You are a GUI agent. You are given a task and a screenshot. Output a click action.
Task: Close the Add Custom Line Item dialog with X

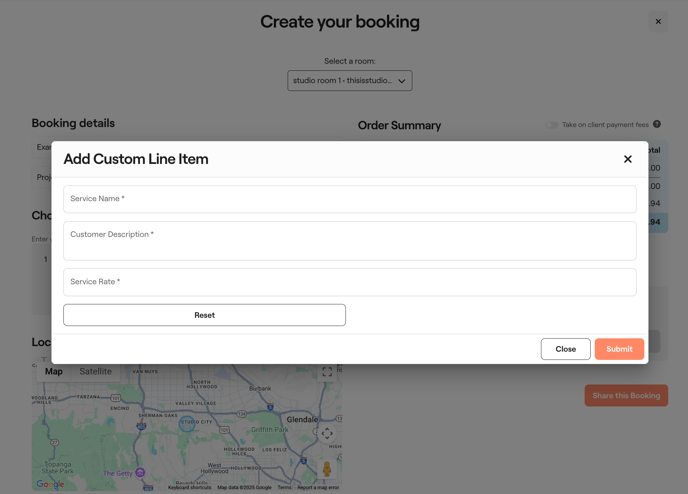628,159
